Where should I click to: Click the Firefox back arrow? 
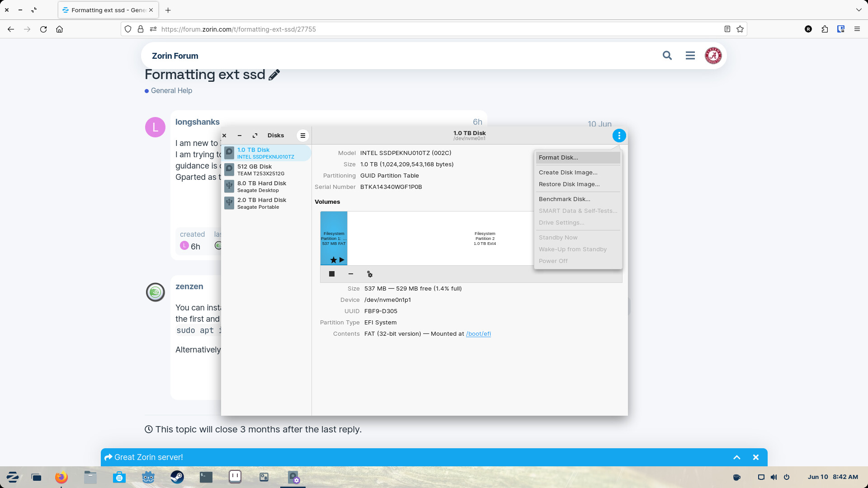pos(11,29)
